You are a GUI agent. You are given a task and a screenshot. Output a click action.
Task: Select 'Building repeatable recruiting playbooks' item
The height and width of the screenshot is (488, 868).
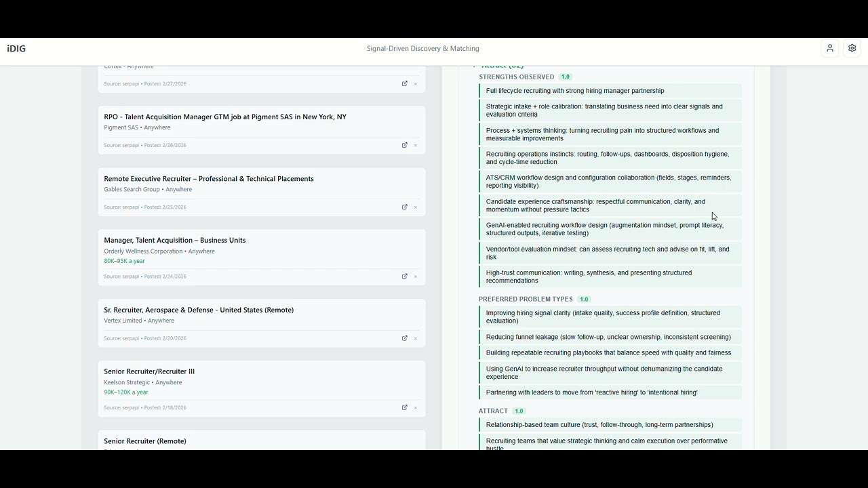tap(610, 353)
